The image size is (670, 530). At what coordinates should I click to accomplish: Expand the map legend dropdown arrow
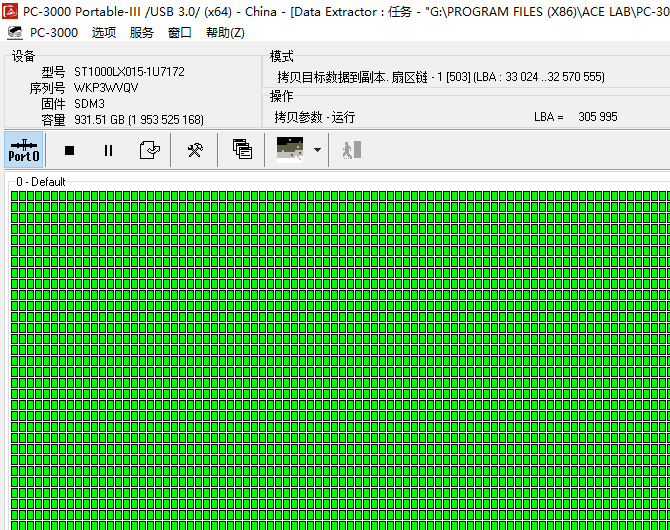tap(317, 150)
